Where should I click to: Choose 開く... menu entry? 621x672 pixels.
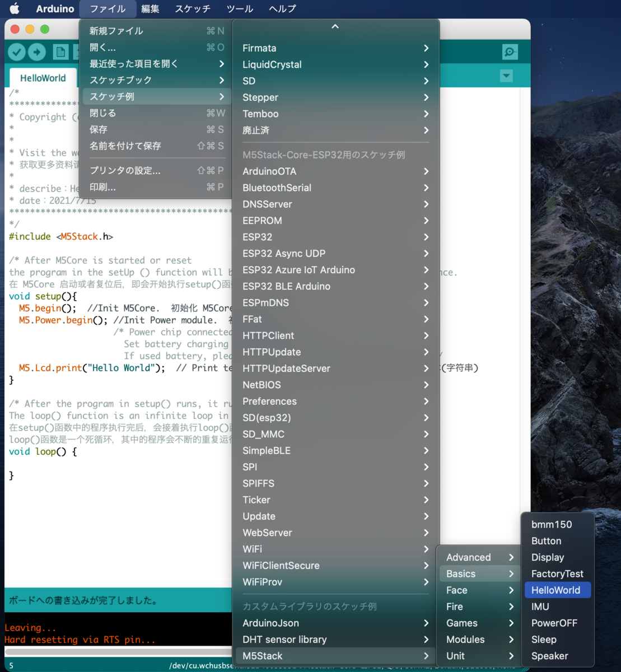[156, 47]
